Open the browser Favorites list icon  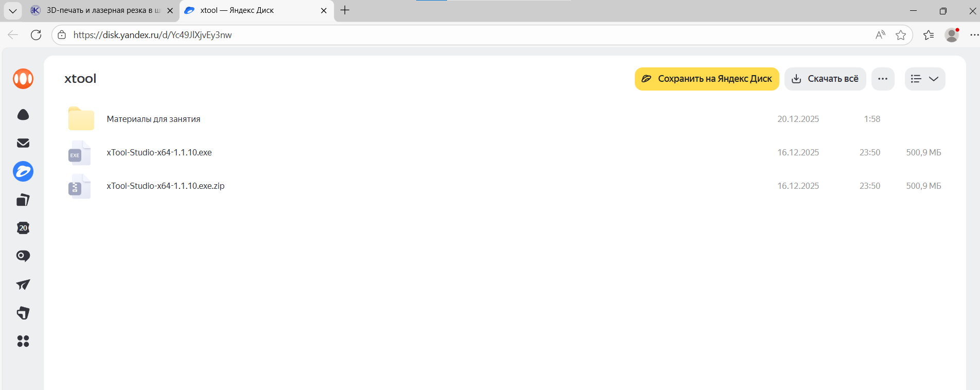coord(929,35)
